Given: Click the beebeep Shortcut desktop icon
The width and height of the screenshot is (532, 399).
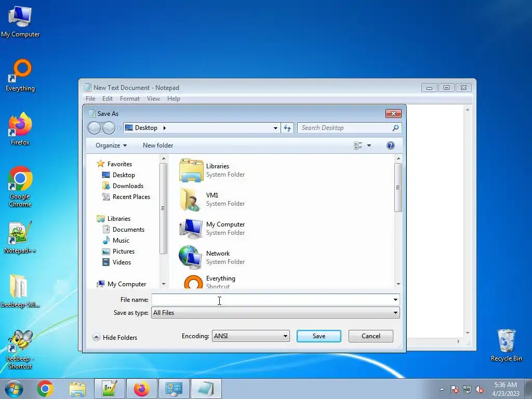Looking at the screenshot, I should (20, 350).
